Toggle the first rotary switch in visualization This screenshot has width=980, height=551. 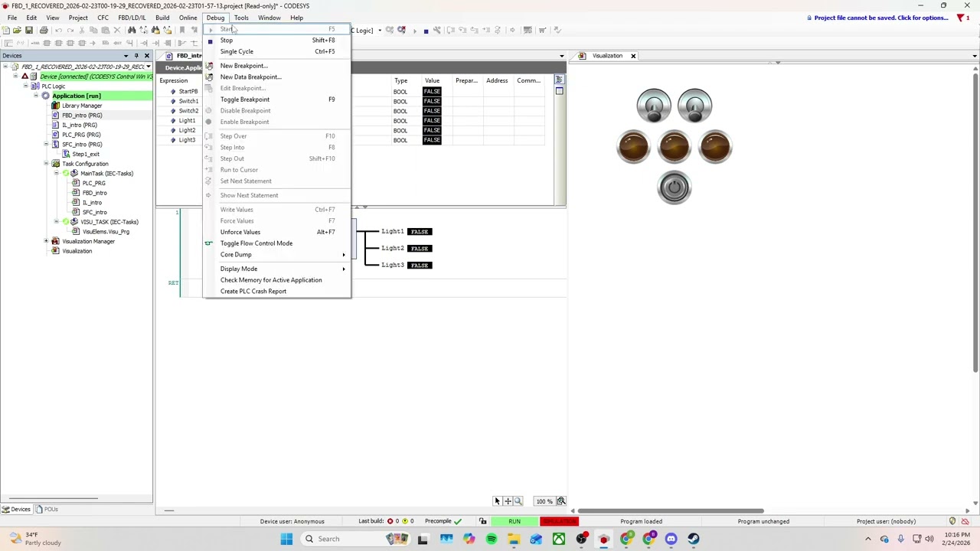[654, 106]
